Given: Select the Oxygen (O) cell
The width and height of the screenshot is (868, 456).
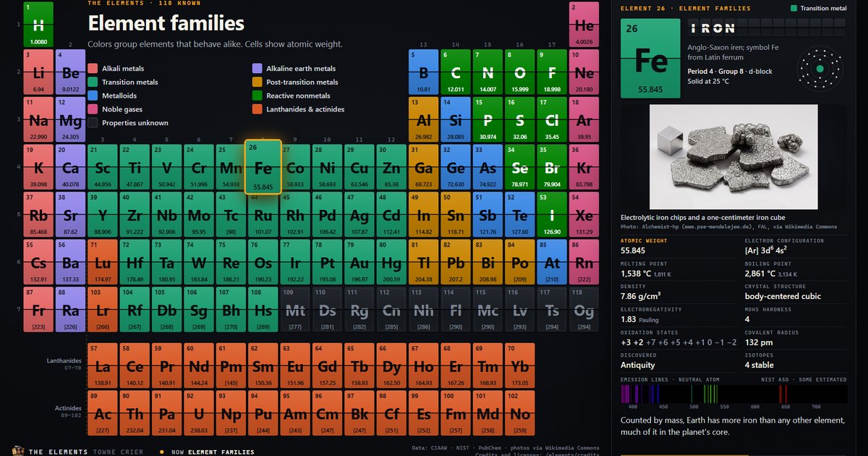Looking at the screenshot, I should [520, 72].
